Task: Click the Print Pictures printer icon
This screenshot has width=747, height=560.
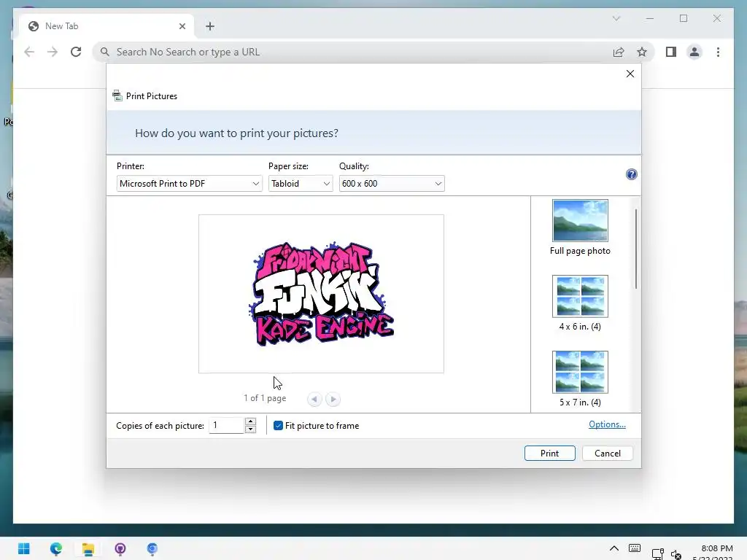Action: click(117, 96)
